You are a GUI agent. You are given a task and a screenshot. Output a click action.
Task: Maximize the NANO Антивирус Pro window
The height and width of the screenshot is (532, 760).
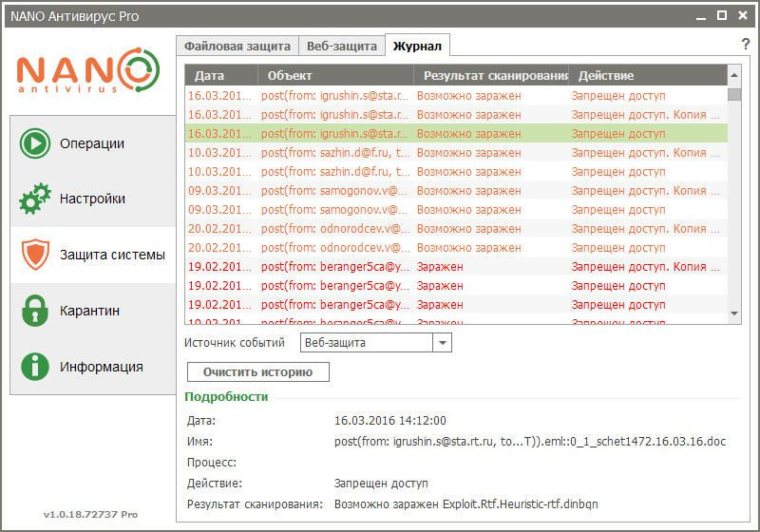[x=722, y=15]
